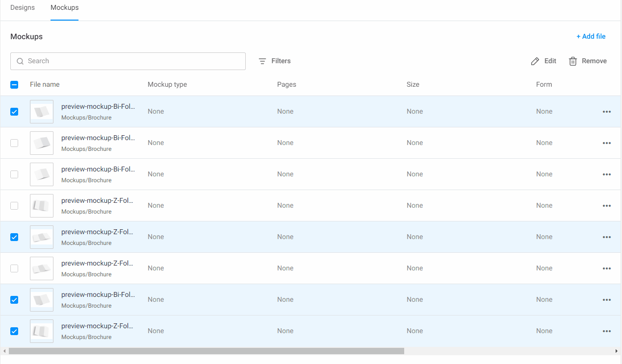The image size is (622, 364).
Task: Open the Mockups/Brochure folder link
Action: [86, 117]
